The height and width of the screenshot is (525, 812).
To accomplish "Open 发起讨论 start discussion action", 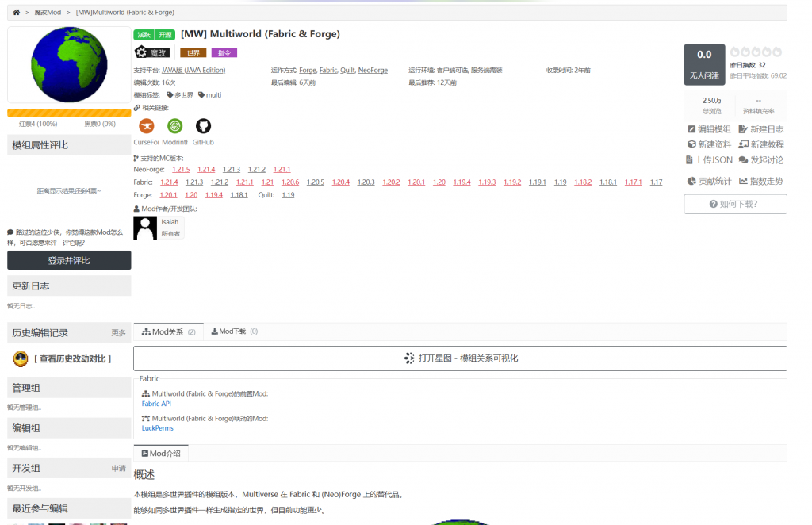I will (x=761, y=160).
